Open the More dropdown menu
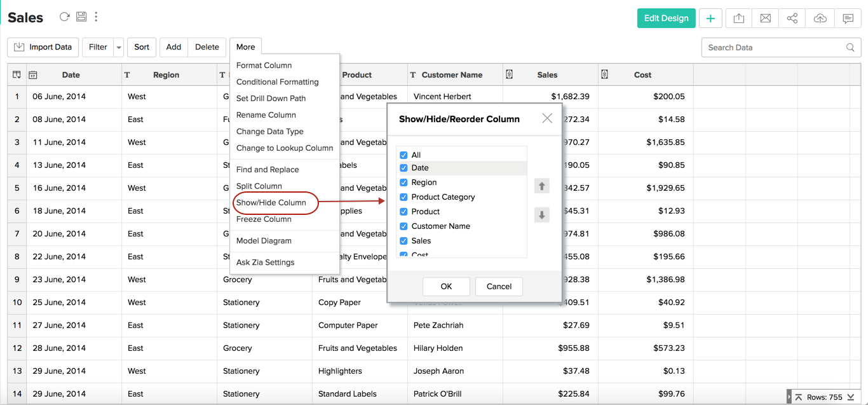The height and width of the screenshot is (405, 868). [245, 47]
